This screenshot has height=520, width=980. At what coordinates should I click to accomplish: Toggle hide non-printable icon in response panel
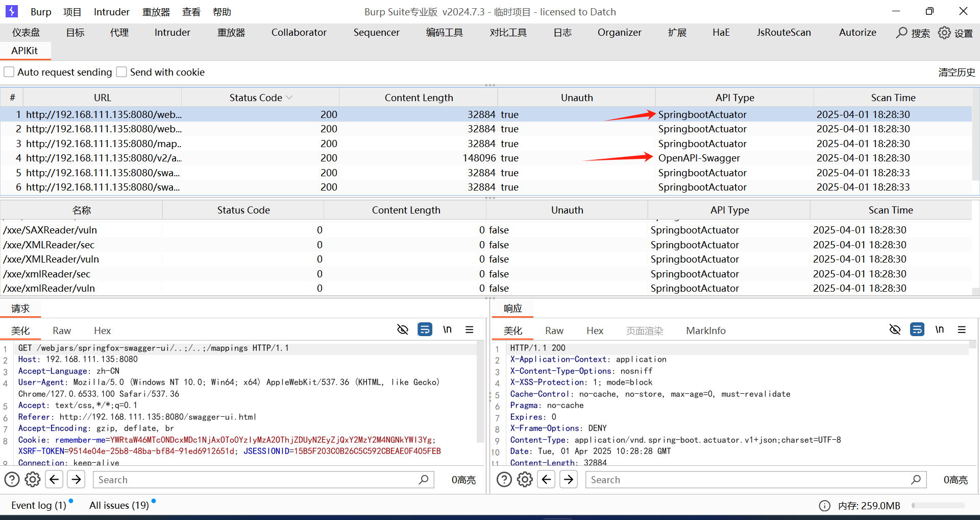(x=895, y=329)
